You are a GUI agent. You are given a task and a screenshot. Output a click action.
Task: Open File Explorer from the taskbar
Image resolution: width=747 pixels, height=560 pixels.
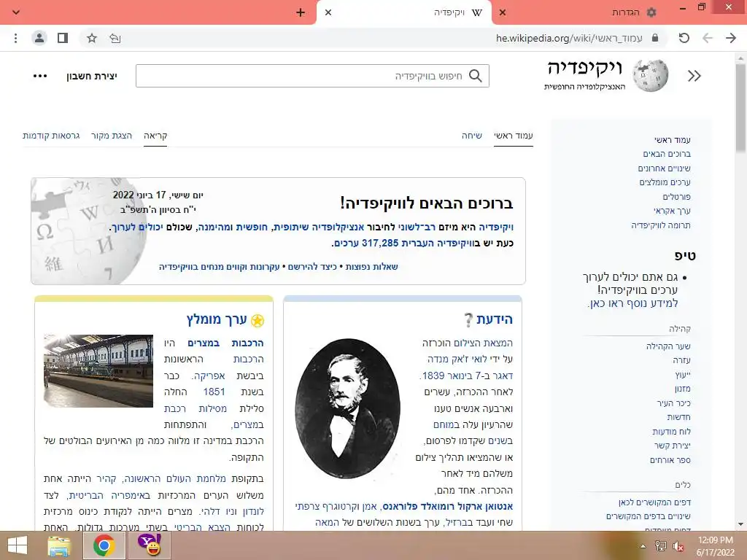(59, 545)
